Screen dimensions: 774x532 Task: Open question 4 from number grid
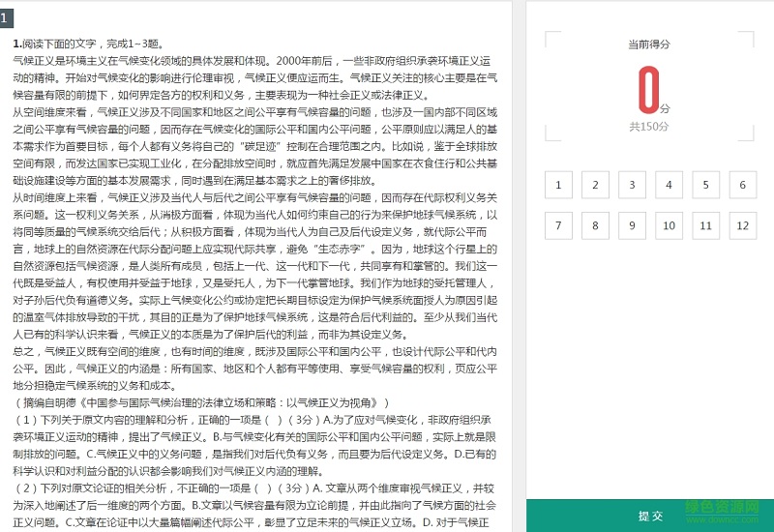tap(670, 185)
